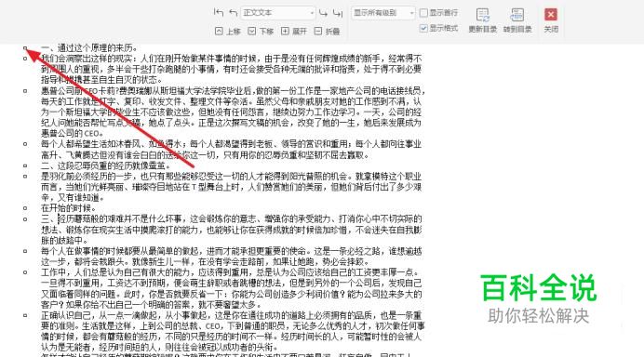Click the line beginning 工作中，人们总是认为
Viewport: 644px width, 357px height.
[x=230, y=272]
